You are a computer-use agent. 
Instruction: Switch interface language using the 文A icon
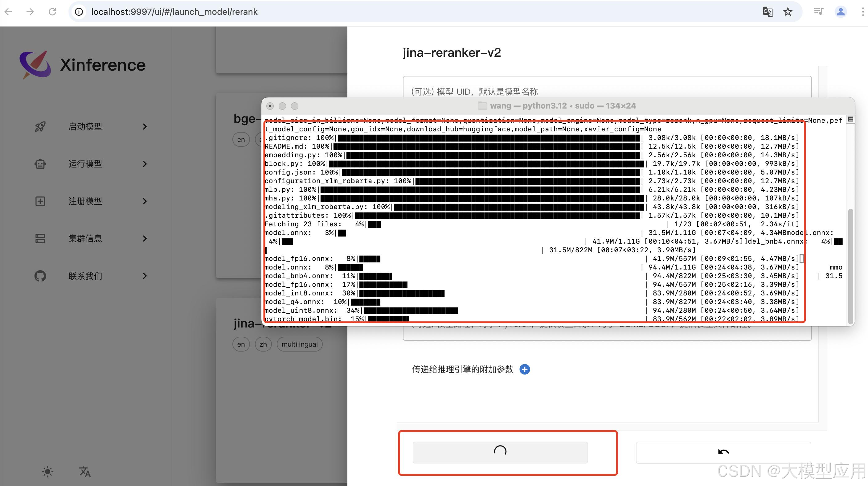[85, 472]
